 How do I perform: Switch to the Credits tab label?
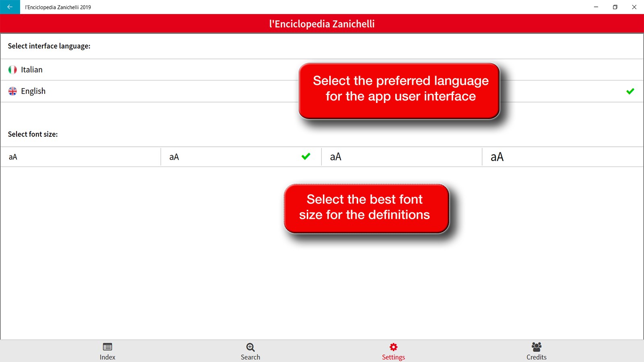(x=537, y=357)
